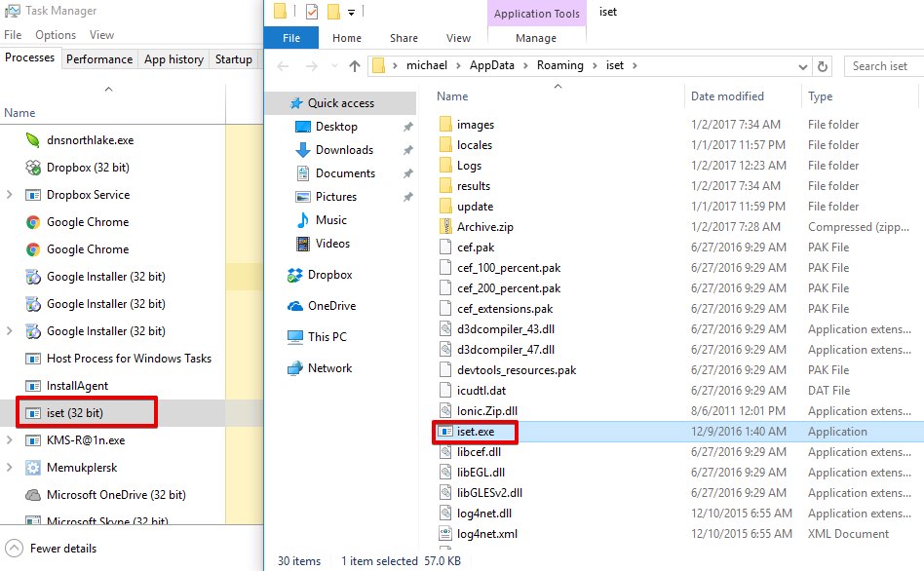Click the Archive.zip file icon
Image resolution: width=924 pixels, height=571 pixels.
point(444,227)
